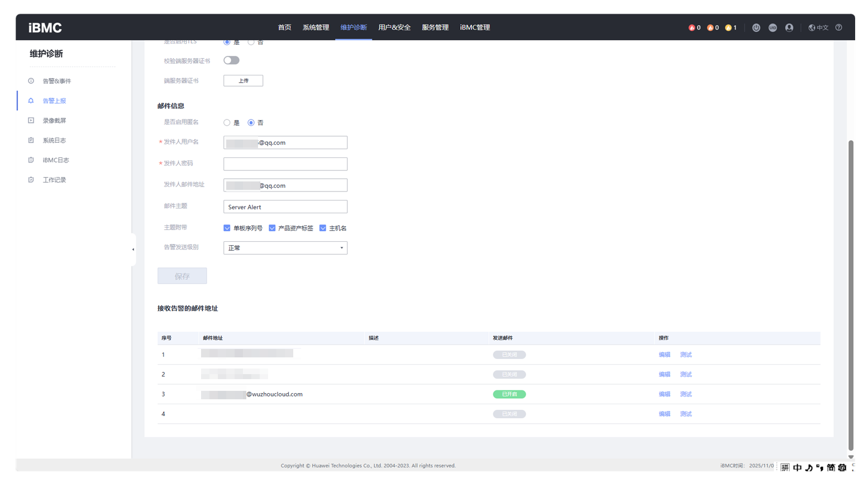Toggle the 已开启 send-mail switch in row 3
The width and height of the screenshot is (868, 483).
[509, 394]
